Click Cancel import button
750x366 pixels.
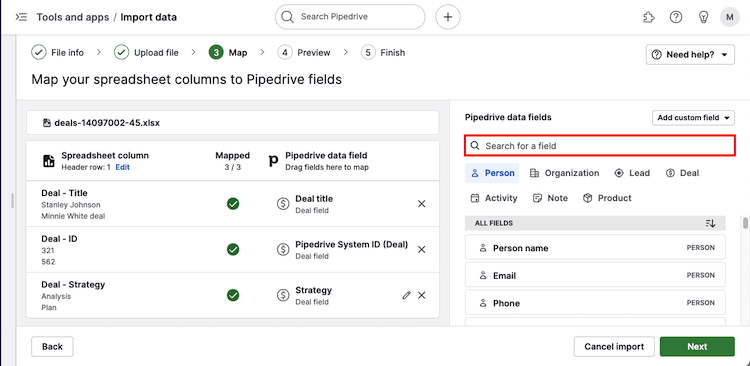(x=614, y=346)
